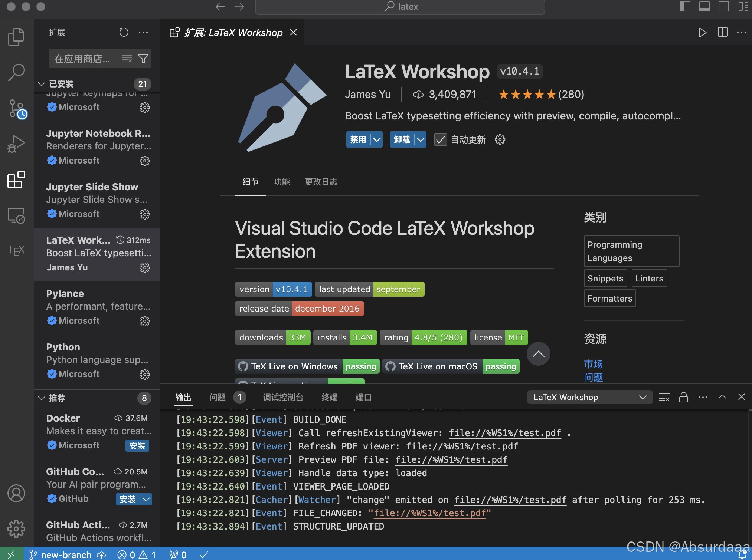Open settings gear for Jupyter Slide Show
This screenshot has height=560, width=752.
pos(144,214)
